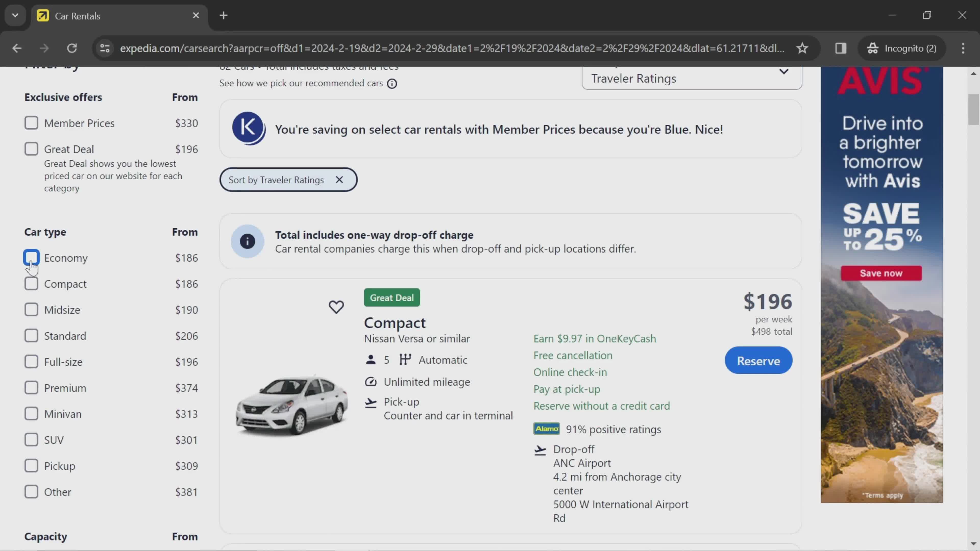
Task: Enable the Economy car type filter
Action: [31, 257]
